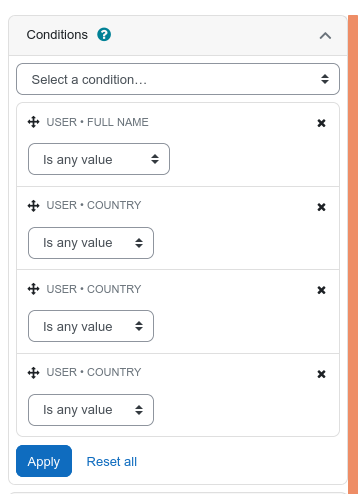Viewport: 364px width, 494px height.
Task: Click the move handle of the first Country condition
Action: (x=33, y=206)
